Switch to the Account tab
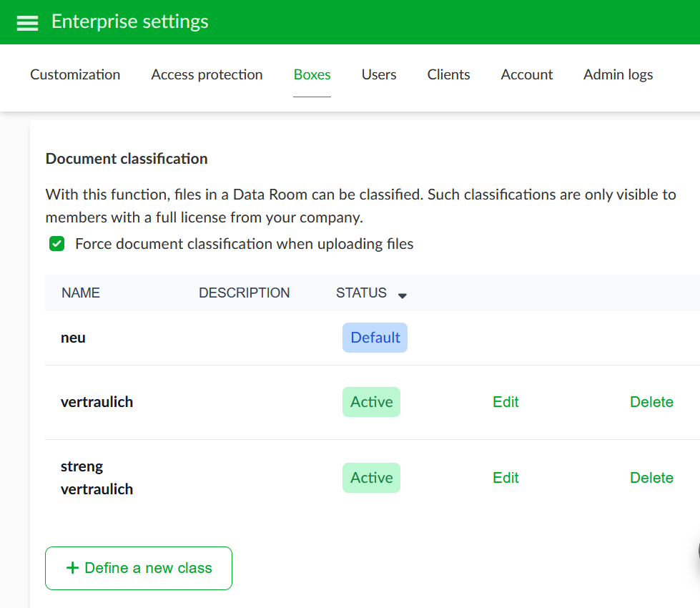This screenshot has height=608, width=700. pos(527,74)
